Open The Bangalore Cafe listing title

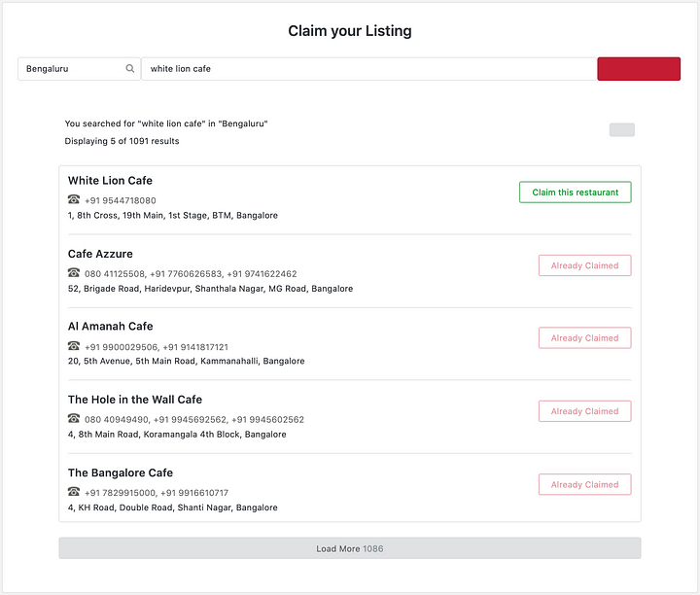120,472
